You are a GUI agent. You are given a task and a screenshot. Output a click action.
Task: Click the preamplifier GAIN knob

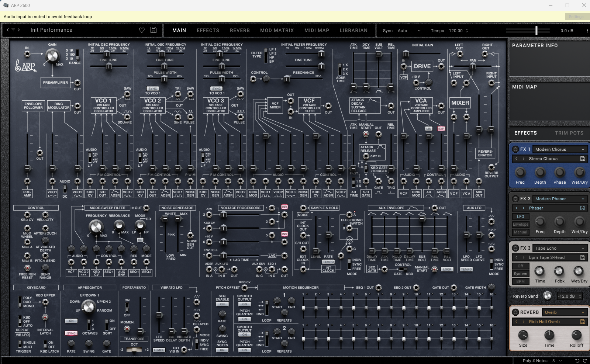(52, 56)
